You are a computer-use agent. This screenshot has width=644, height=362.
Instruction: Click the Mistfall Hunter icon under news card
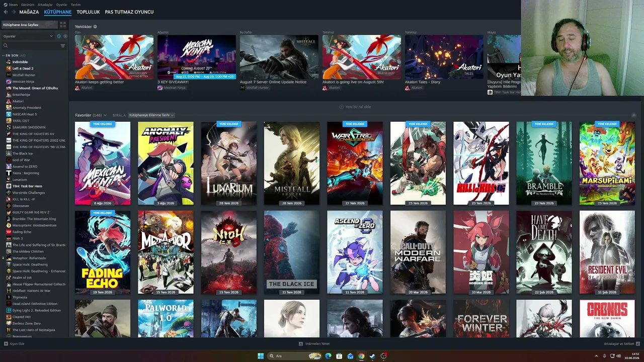(243, 87)
